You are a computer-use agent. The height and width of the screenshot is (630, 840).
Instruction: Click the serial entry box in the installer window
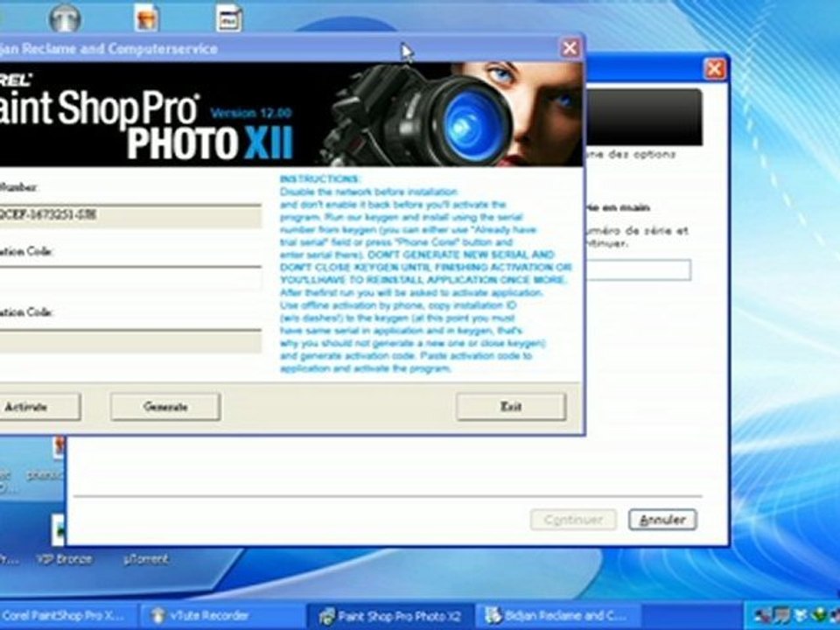tap(638, 270)
